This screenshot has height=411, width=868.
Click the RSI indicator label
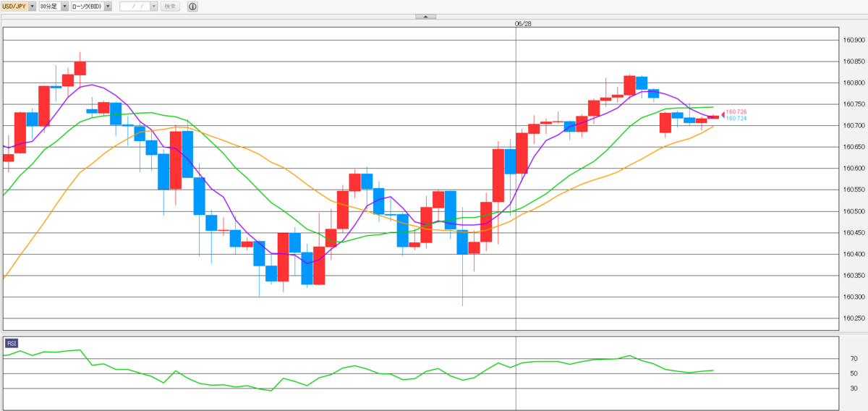click(x=12, y=343)
